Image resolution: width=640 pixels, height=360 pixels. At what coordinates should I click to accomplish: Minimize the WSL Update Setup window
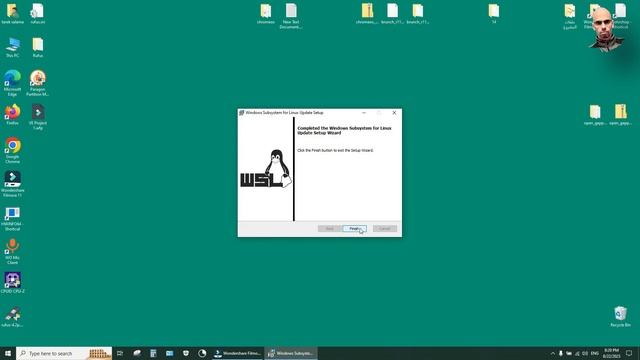(364, 113)
